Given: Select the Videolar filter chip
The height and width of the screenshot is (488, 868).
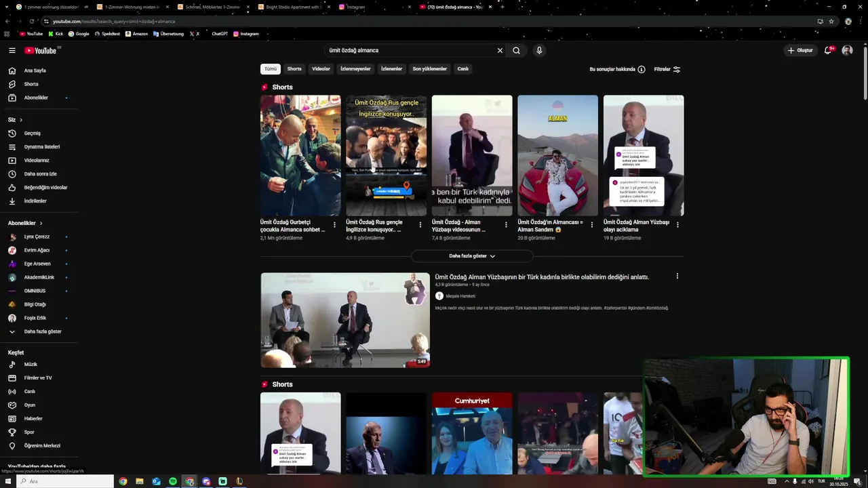Looking at the screenshot, I should pos(321,69).
